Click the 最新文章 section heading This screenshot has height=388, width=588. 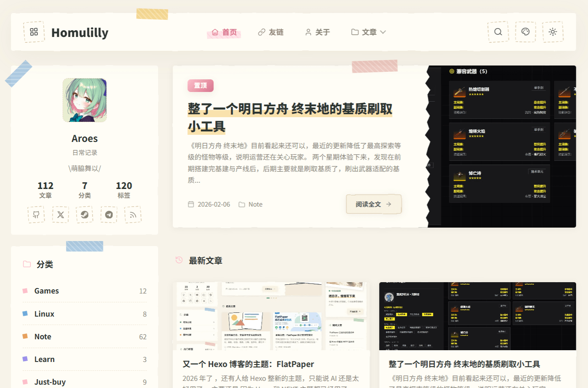point(206,261)
